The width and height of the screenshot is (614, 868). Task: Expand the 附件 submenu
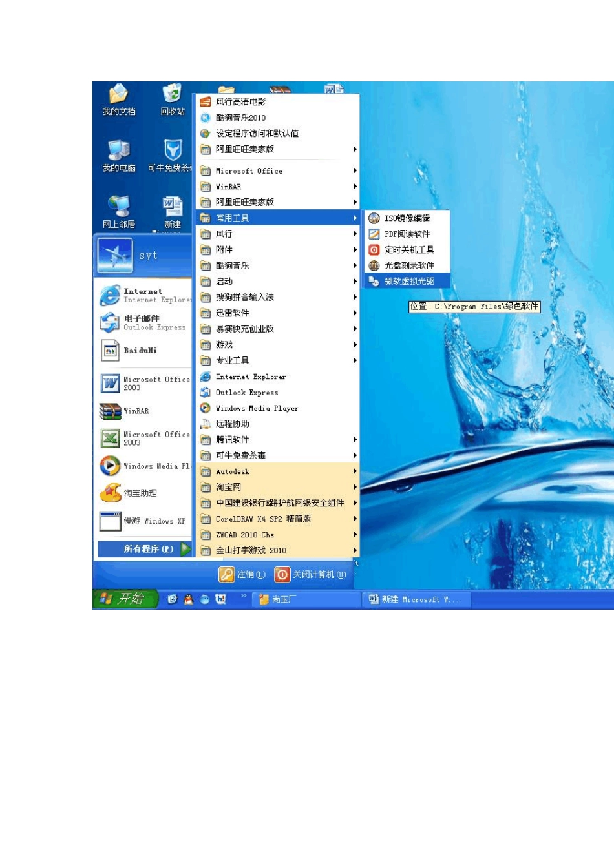tap(278, 249)
